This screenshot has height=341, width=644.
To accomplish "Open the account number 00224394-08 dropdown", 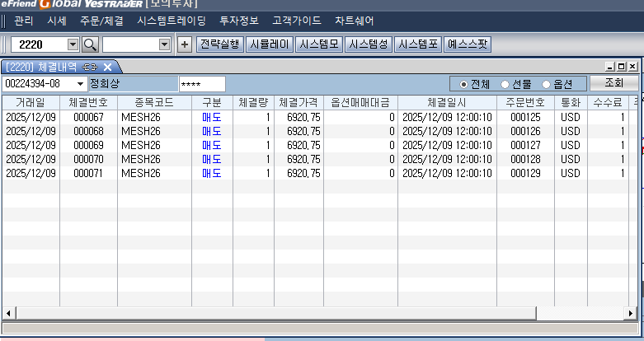I will click(x=80, y=84).
